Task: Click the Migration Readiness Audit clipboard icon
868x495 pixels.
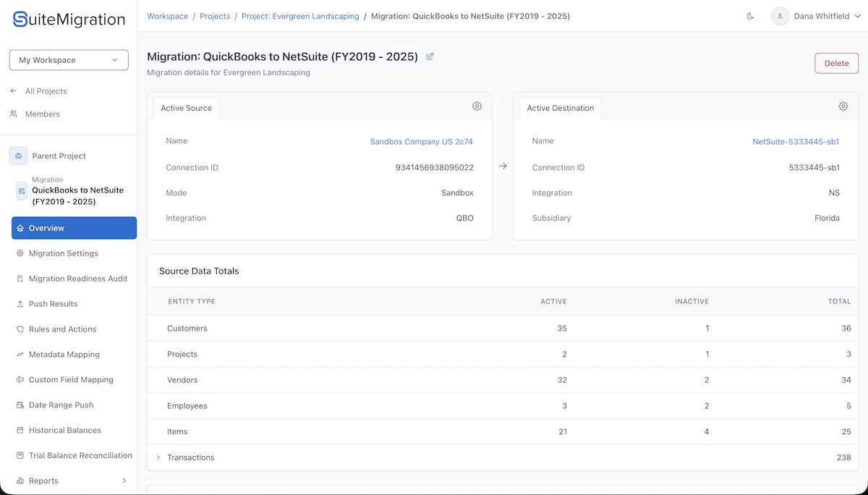Action: tap(20, 279)
